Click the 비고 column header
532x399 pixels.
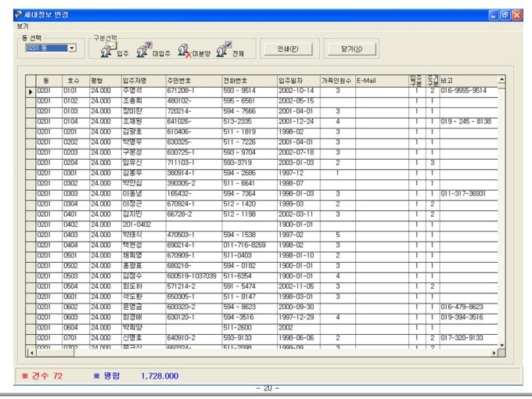469,81
